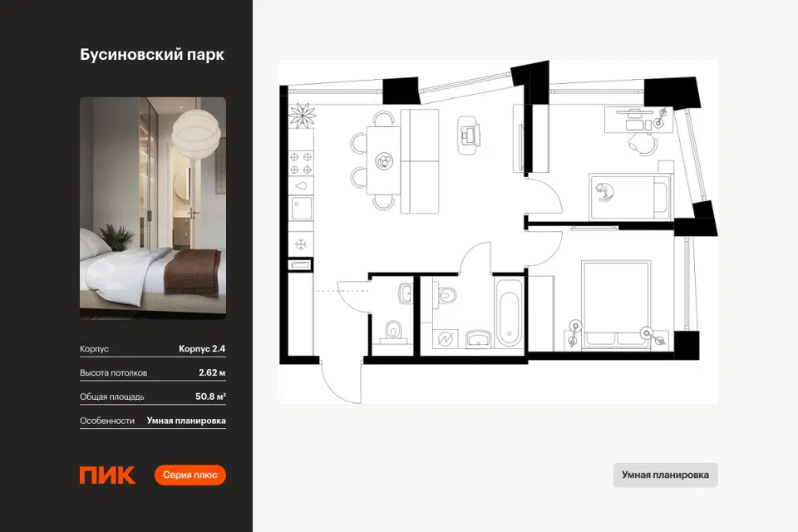
Task: Click the Особенности label
Action: (x=107, y=421)
